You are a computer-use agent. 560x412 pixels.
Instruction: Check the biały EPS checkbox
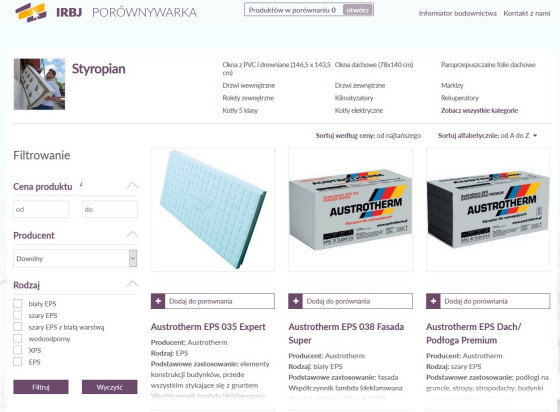click(x=18, y=303)
